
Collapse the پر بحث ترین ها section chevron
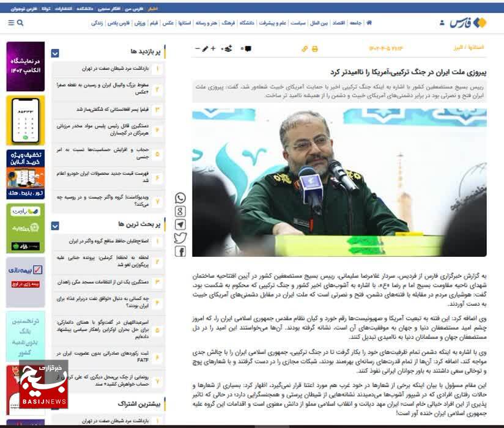tap(55, 226)
